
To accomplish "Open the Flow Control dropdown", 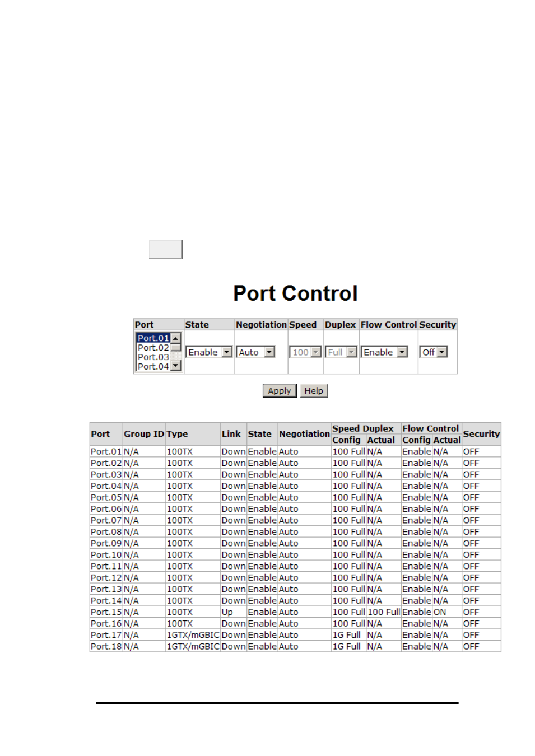I will tap(384, 352).
